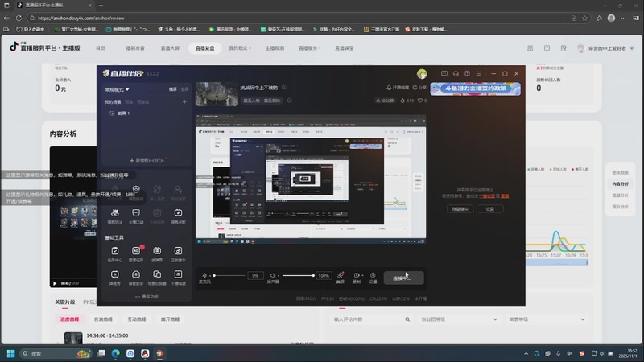This screenshot has height=362, width=644.
Task: Open the hamburger menu in 直播伴侣
Action: coord(478,73)
